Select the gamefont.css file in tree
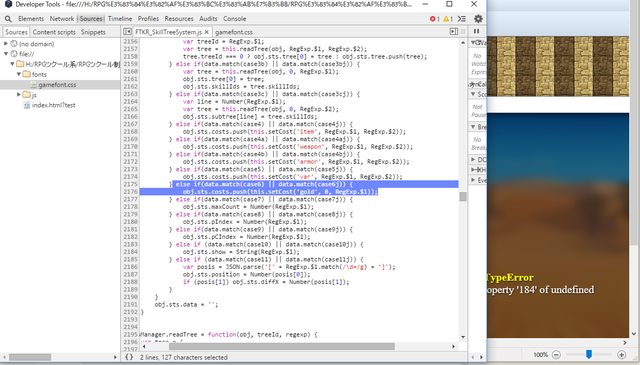Viewport: 640px width, 365px height. click(x=57, y=85)
